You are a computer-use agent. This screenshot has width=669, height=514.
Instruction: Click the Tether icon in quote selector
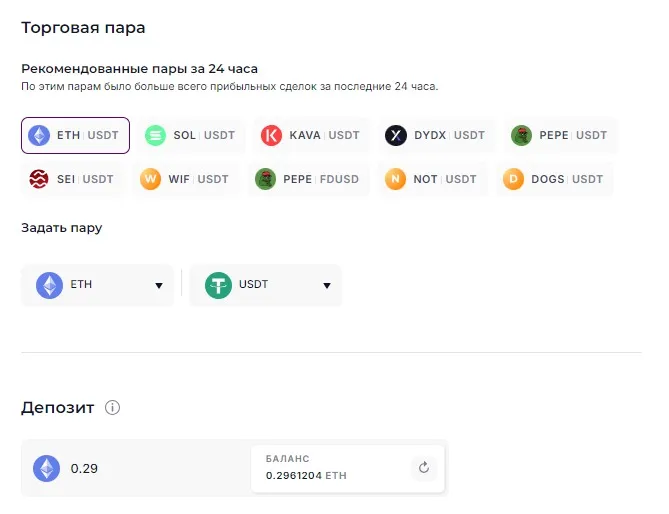(218, 285)
